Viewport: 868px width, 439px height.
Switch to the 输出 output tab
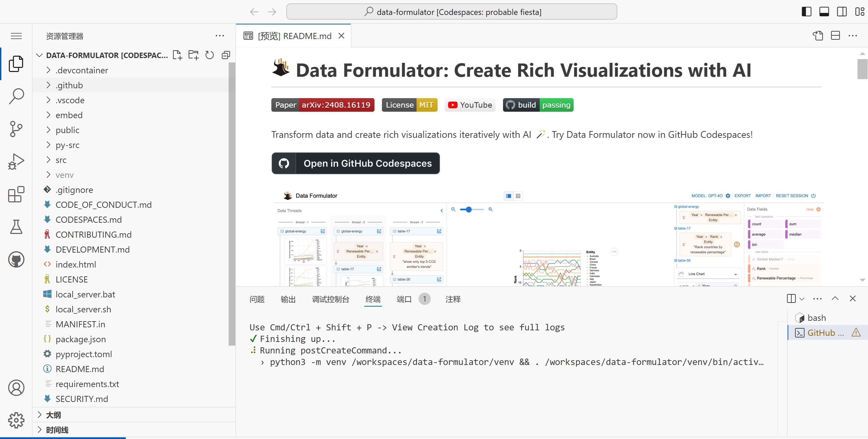click(x=288, y=299)
